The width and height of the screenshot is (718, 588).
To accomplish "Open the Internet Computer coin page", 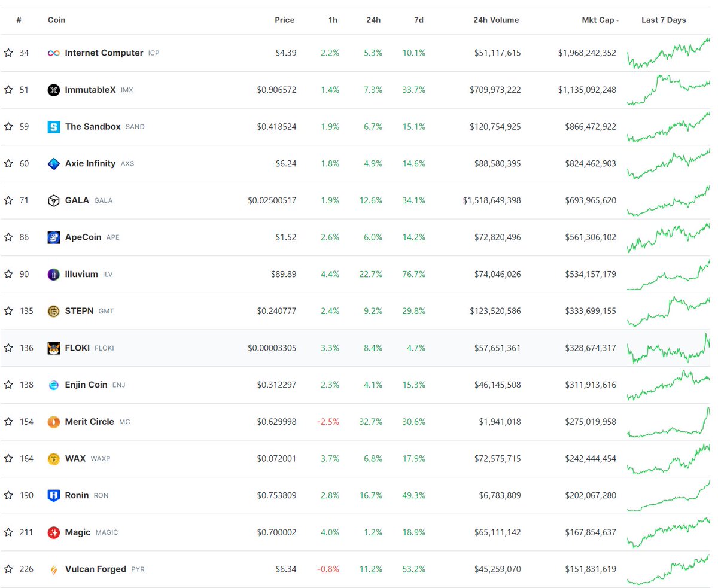I will coord(104,53).
